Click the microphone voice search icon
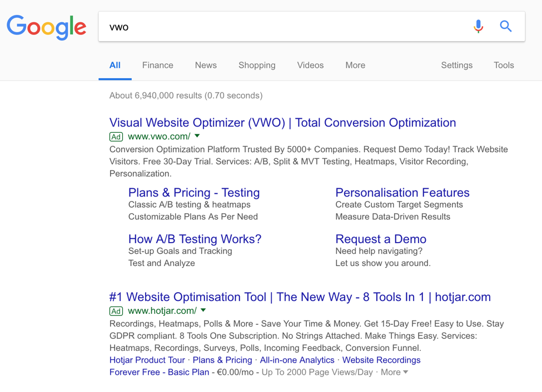The height and width of the screenshot is (392, 542). pyautogui.click(x=478, y=26)
